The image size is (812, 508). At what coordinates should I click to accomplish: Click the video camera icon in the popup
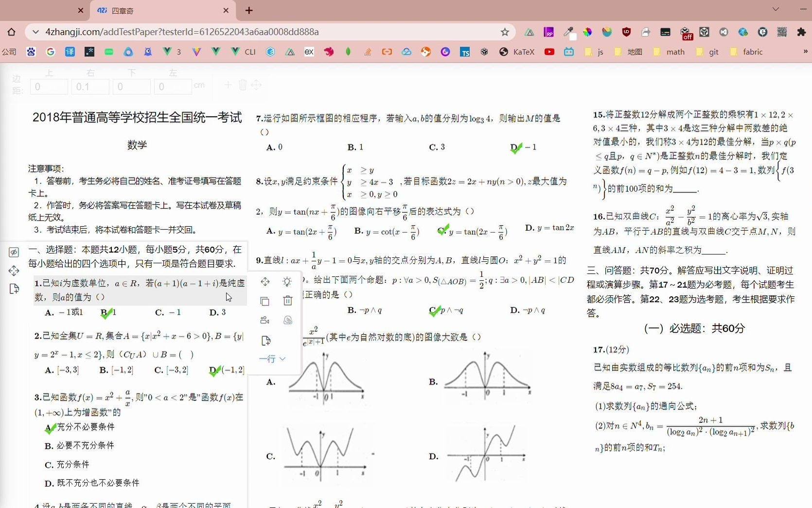point(265,320)
